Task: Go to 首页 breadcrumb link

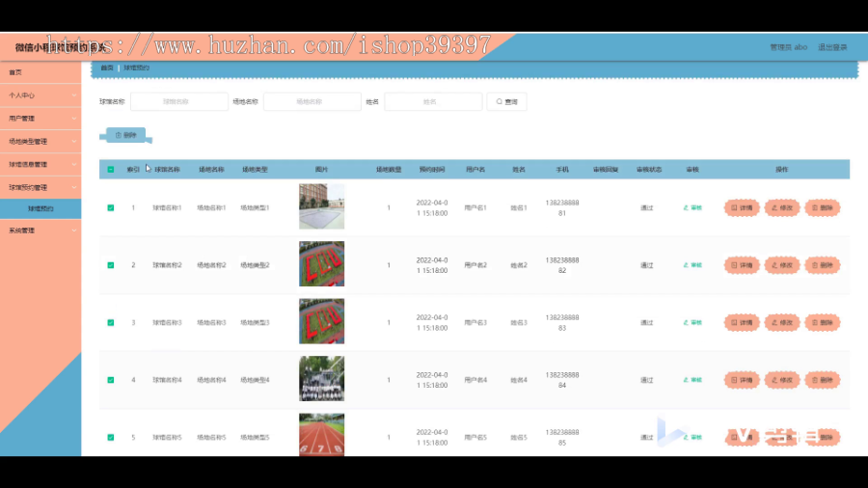Action: (x=107, y=68)
